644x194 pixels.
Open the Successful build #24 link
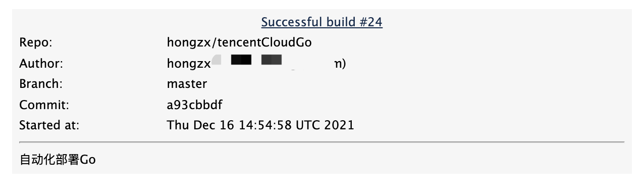tap(321, 22)
